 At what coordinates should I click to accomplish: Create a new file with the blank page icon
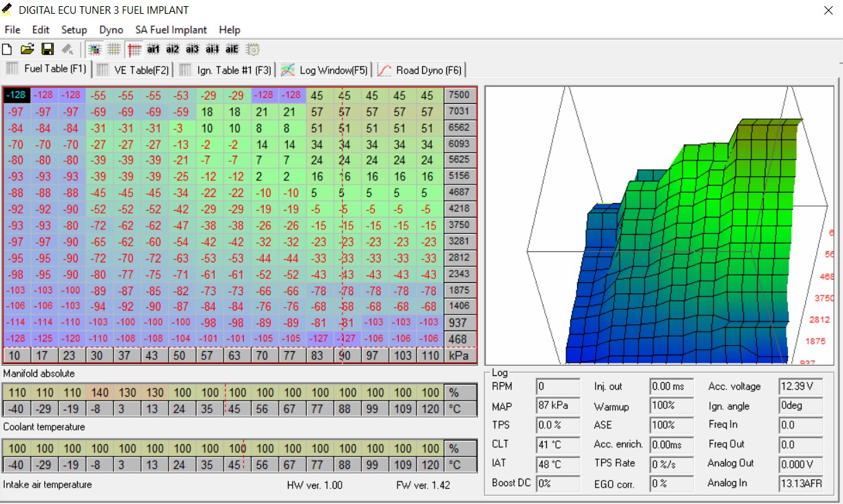(8, 50)
